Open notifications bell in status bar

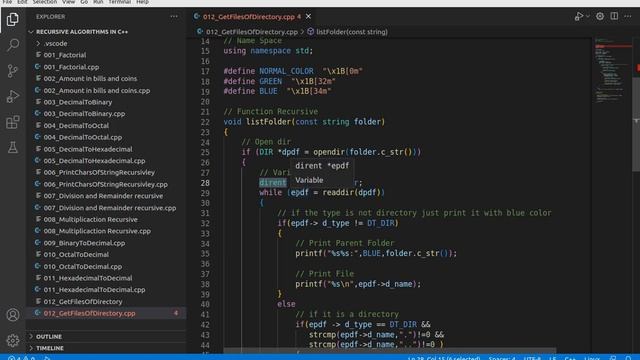point(628,358)
